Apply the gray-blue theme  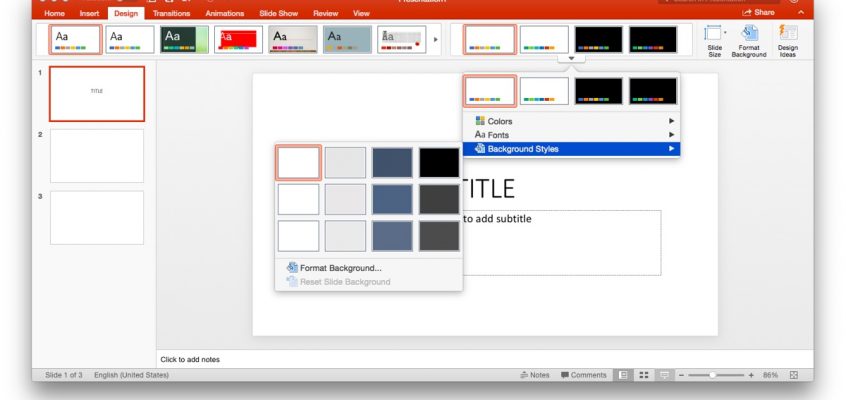click(347, 39)
